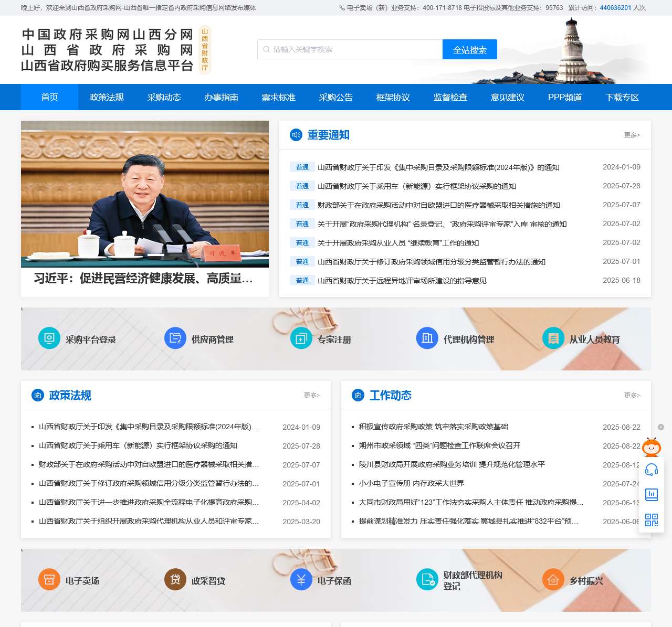The width and height of the screenshot is (672, 627).
Task: Select the 从业人员教育 icon
Action: point(553,338)
